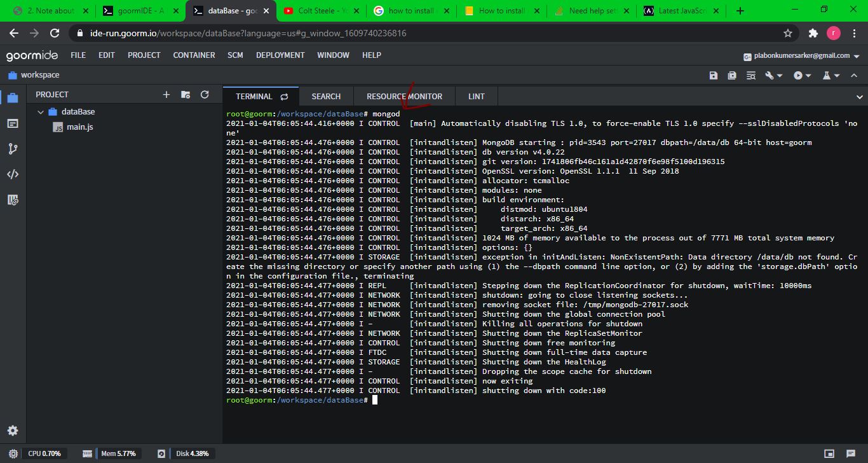Toggle the layout panel icon in status bar
Screen dimensions: 868x463
coord(829,453)
